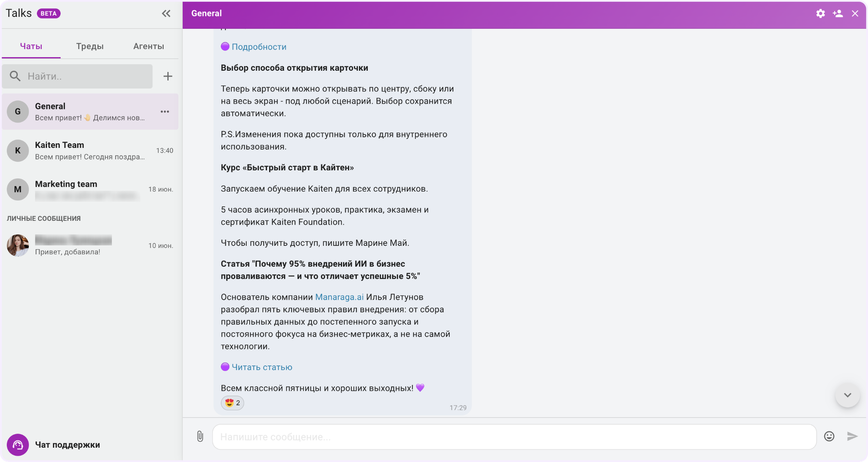Close the General chat panel
The width and height of the screenshot is (868, 462).
[x=855, y=13]
